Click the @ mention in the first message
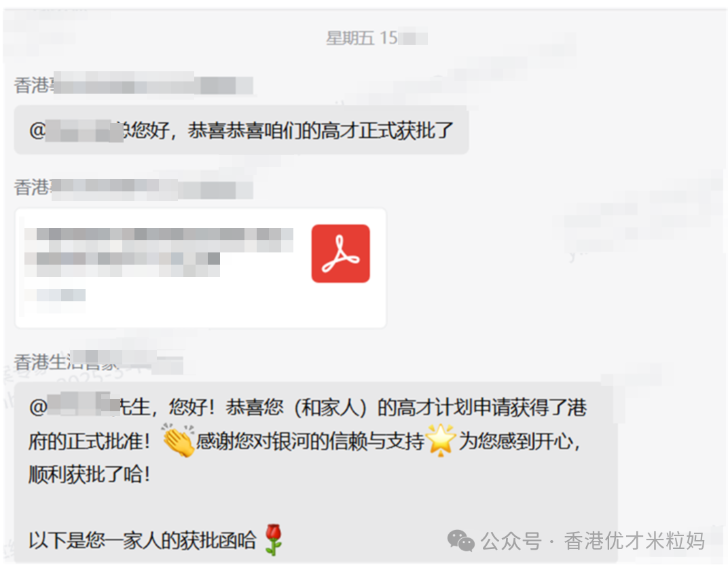Screen dimensions: 728x570 point(37,130)
